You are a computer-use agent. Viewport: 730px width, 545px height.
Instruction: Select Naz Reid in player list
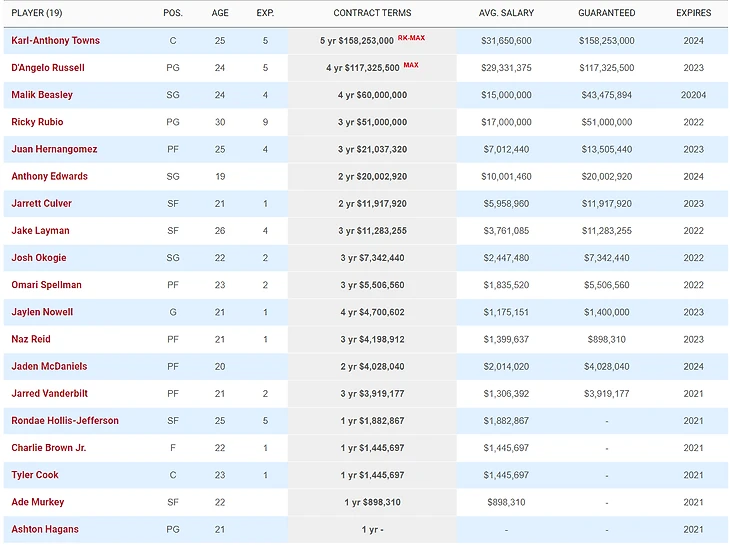(x=30, y=339)
